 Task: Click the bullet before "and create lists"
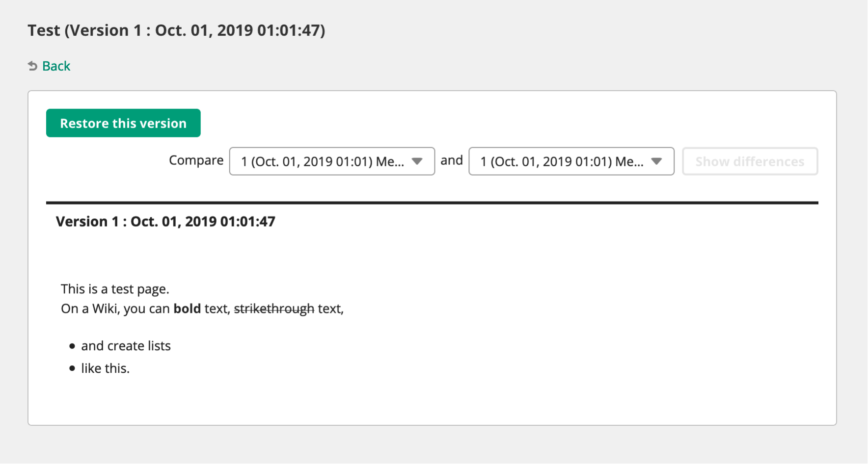pyautogui.click(x=72, y=346)
